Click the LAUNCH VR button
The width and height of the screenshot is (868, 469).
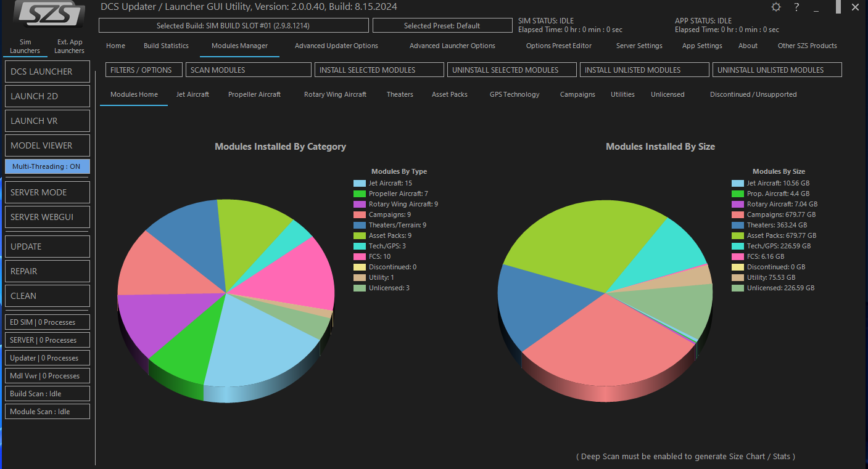click(48, 121)
